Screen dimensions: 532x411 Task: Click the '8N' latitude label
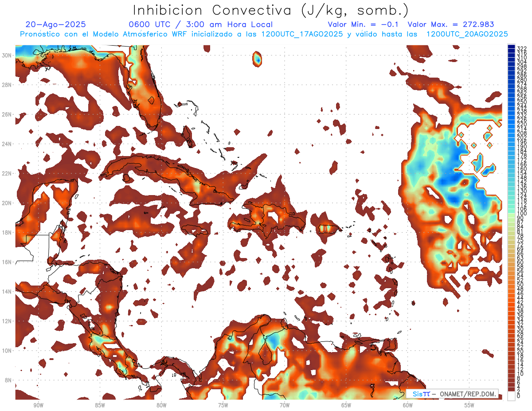click(8, 380)
